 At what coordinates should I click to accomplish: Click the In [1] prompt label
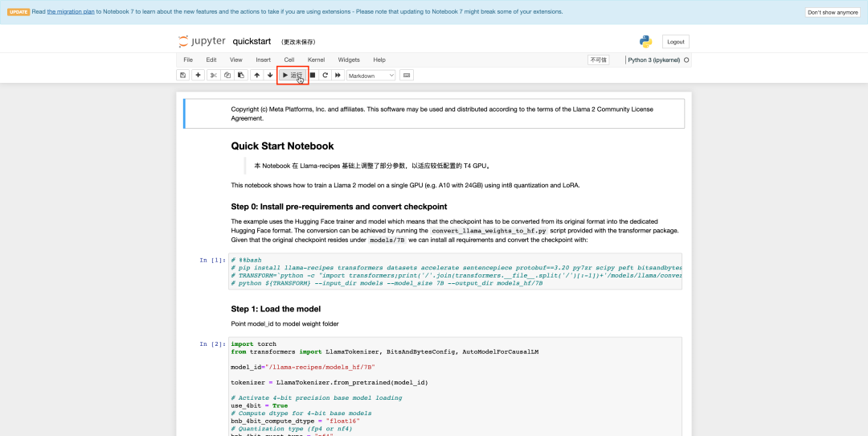click(x=212, y=260)
